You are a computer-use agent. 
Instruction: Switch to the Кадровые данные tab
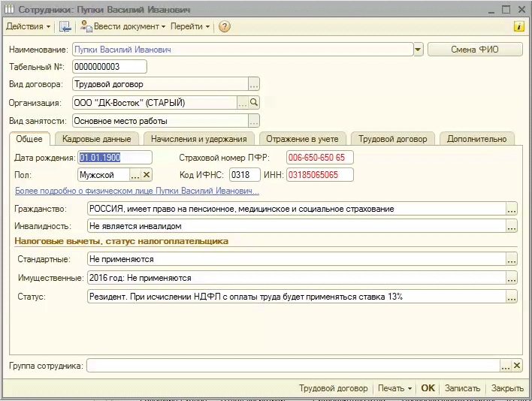coord(97,139)
